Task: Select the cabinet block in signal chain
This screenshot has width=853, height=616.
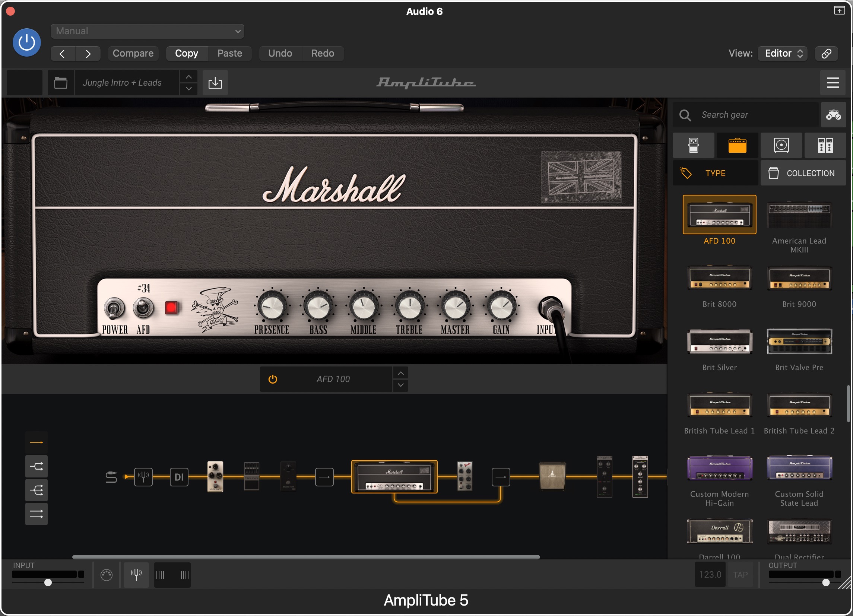Action: [552, 476]
